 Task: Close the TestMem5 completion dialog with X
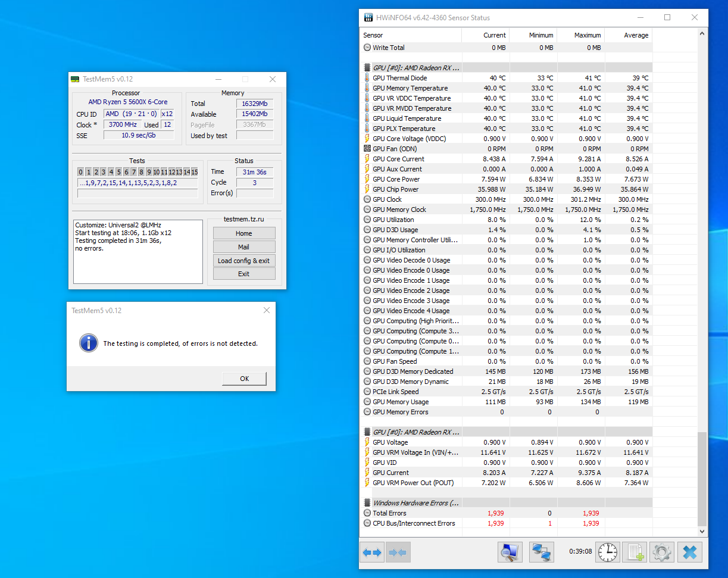(267, 310)
